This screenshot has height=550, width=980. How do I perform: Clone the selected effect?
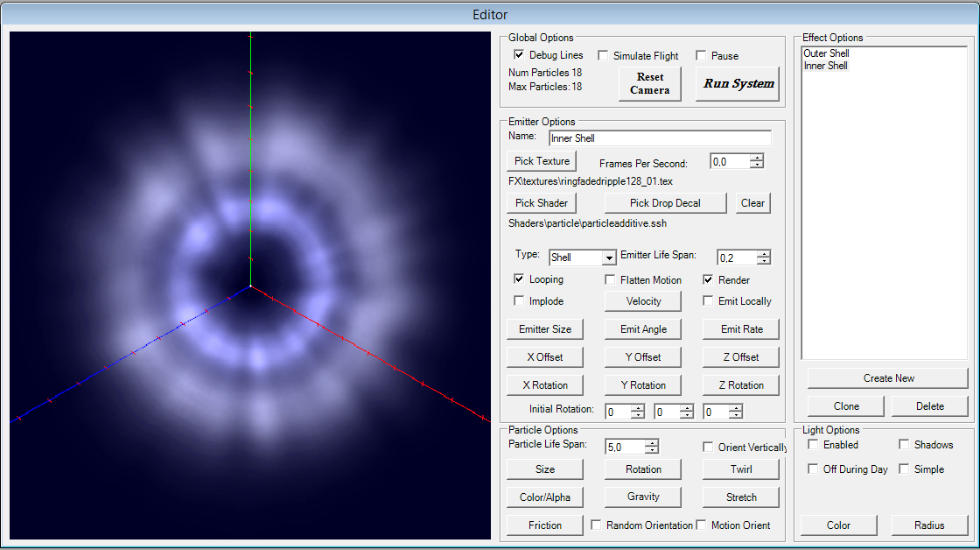846,406
